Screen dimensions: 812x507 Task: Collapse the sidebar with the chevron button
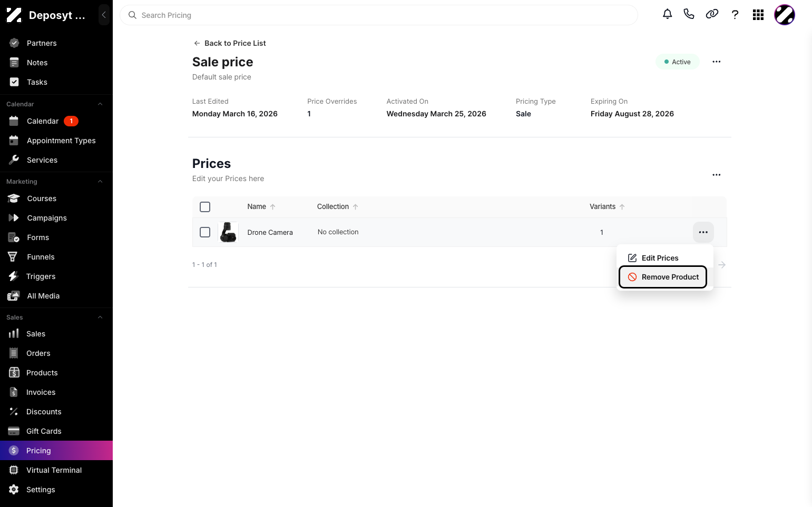[104, 15]
